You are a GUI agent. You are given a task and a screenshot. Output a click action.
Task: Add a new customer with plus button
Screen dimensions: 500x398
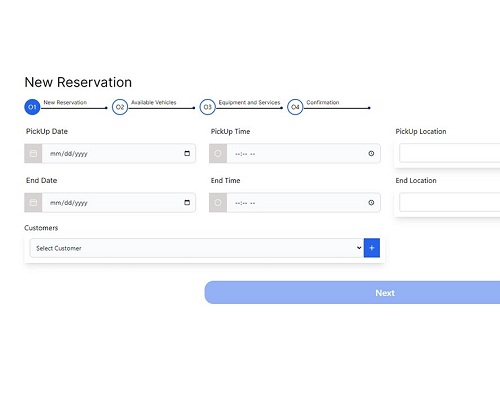coord(372,248)
